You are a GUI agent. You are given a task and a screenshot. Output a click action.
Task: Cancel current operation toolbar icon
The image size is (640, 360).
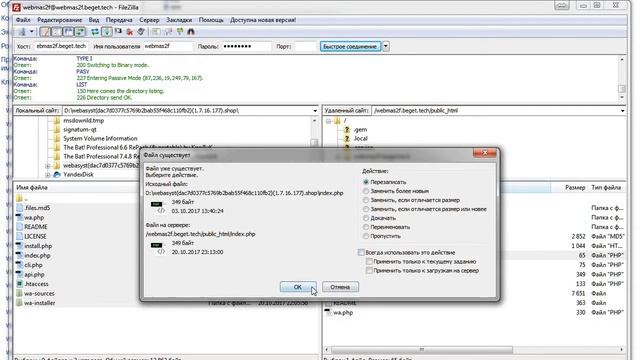click(x=118, y=32)
